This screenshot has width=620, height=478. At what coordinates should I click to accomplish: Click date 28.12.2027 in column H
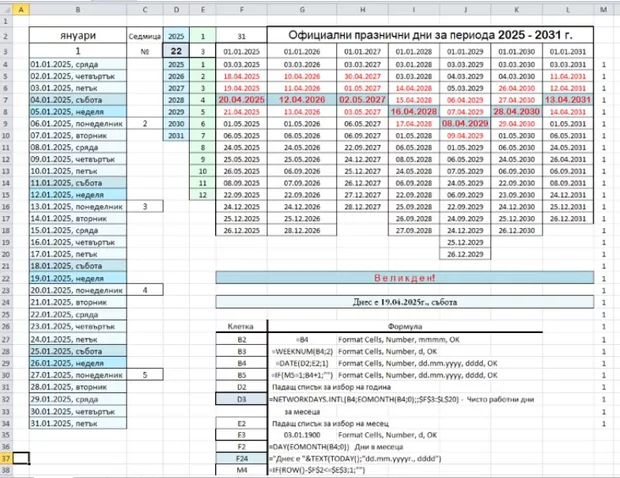(x=362, y=206)
